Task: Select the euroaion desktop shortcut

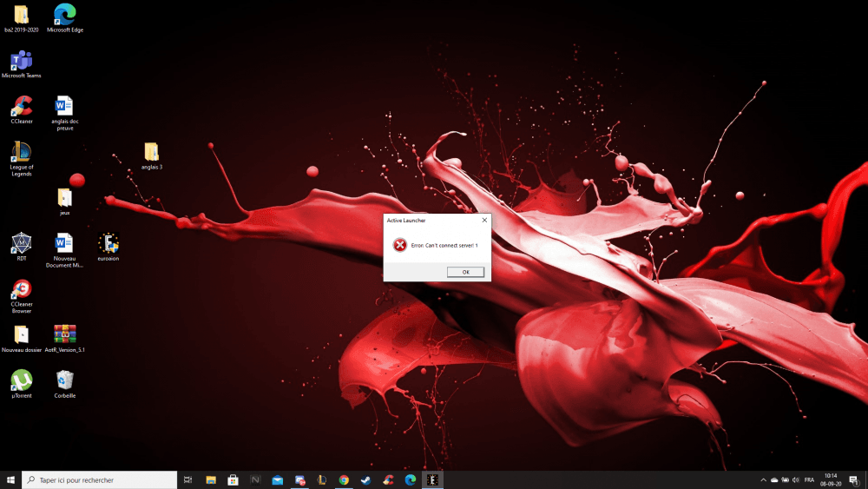Action: 108,243
